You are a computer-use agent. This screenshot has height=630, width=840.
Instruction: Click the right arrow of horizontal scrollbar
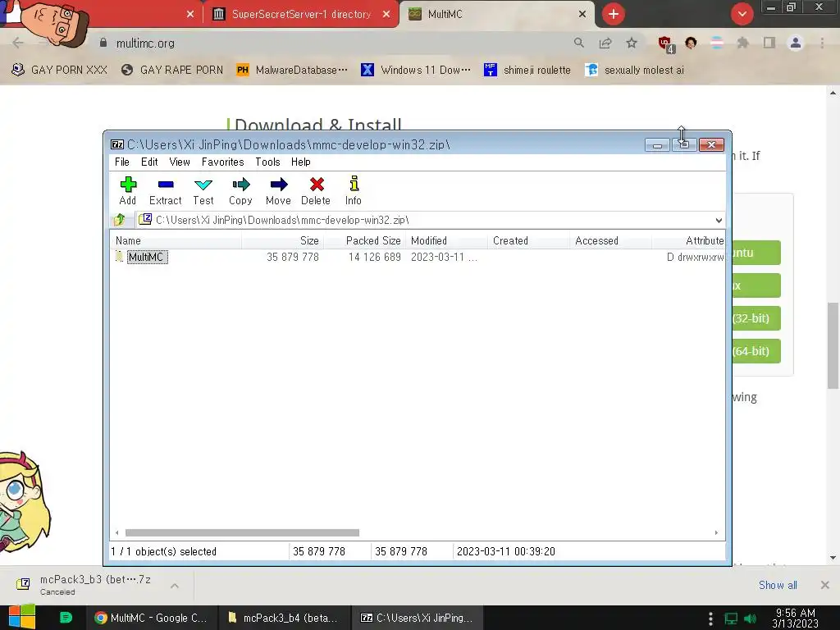pyautogui.click(x=716, y=532)
